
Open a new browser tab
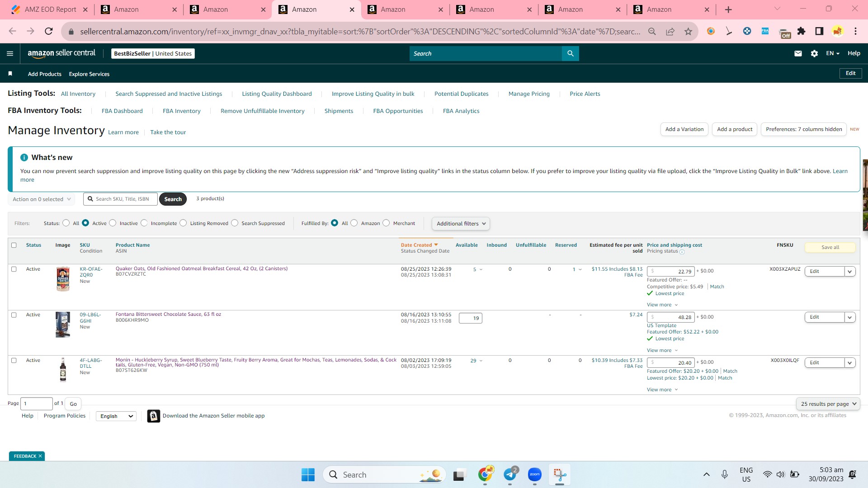tap(728, 9)
